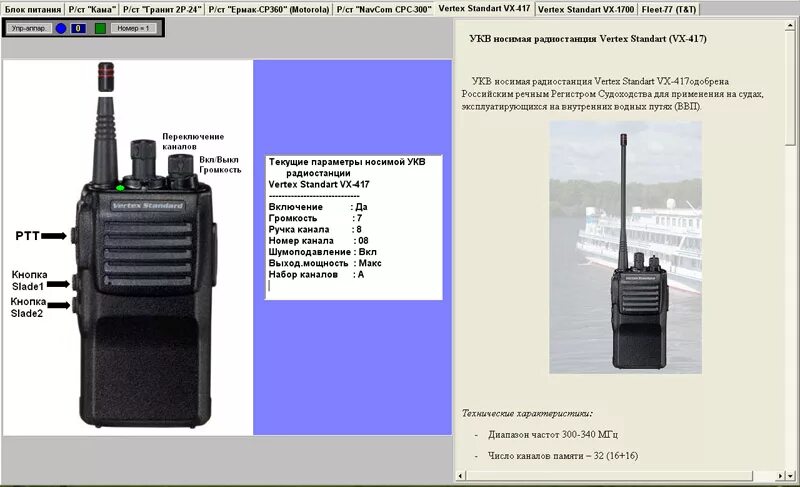
Task: Click the Набор каналов : A line
Action: tap(317, 274)
